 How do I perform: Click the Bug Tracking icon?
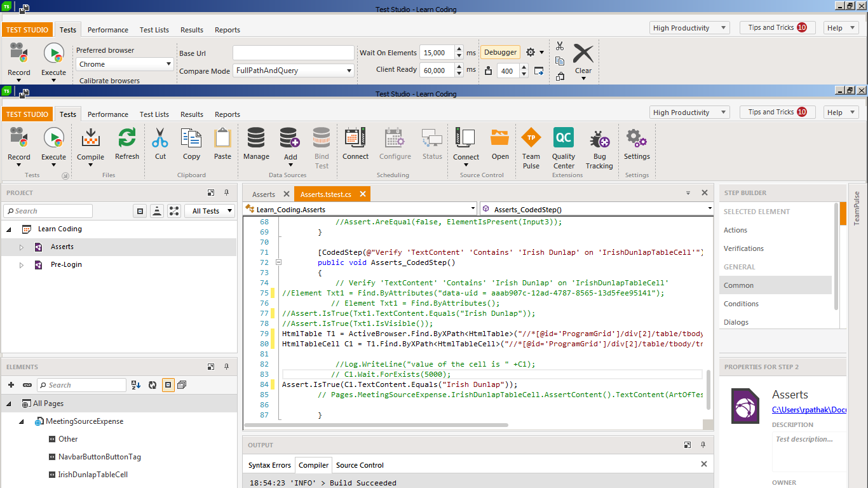click(599, 139)
